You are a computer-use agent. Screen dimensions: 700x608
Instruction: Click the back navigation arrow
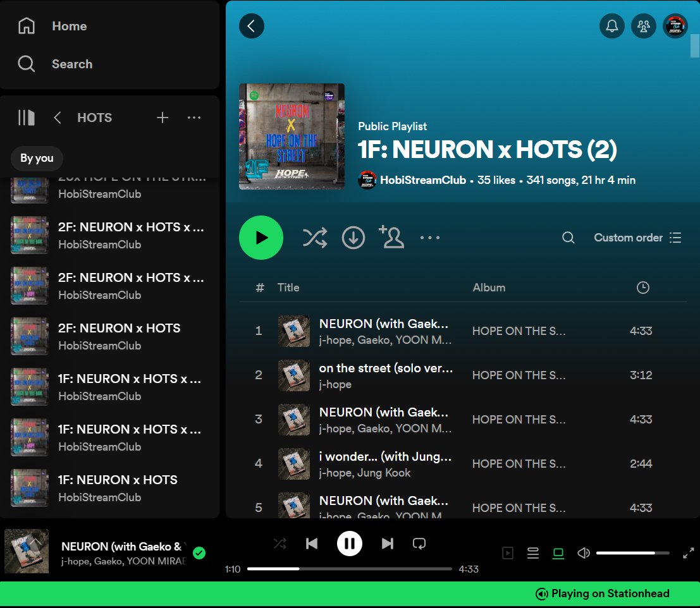coord(251,26)
